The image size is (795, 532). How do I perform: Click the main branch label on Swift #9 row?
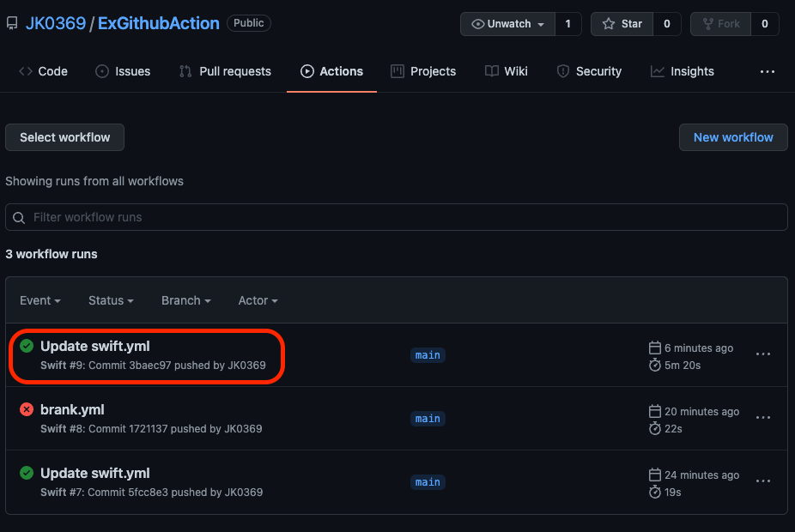(428, 355)
